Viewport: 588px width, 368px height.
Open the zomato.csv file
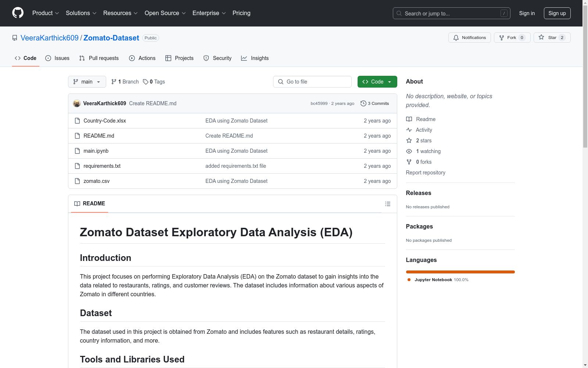[x=97, y=181]
